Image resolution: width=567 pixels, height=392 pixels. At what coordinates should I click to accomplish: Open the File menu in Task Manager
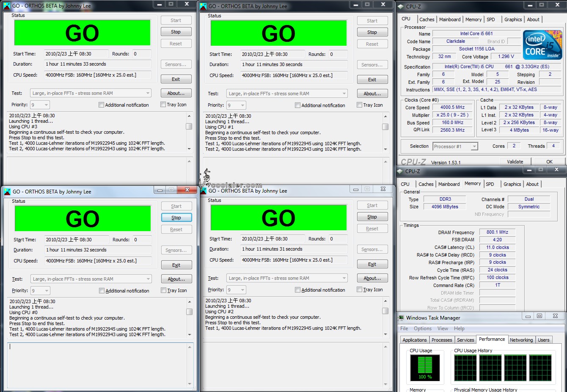[x=404, y=329]
